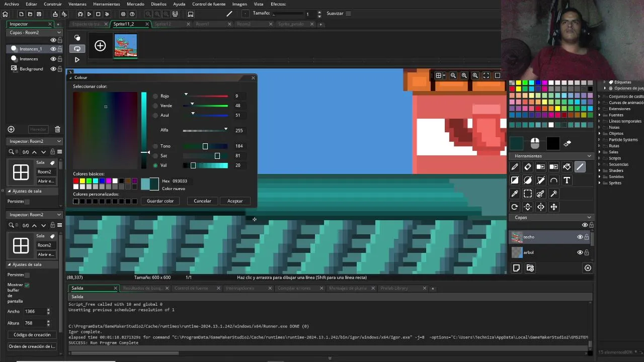Toggle Mostrar buffer de pantalla checkbox
644x362 pixels.
(x=27, y=285)
